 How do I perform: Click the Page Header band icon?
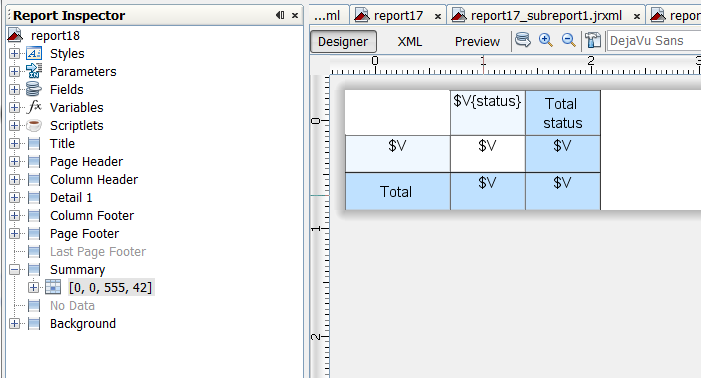coord(34,161)
